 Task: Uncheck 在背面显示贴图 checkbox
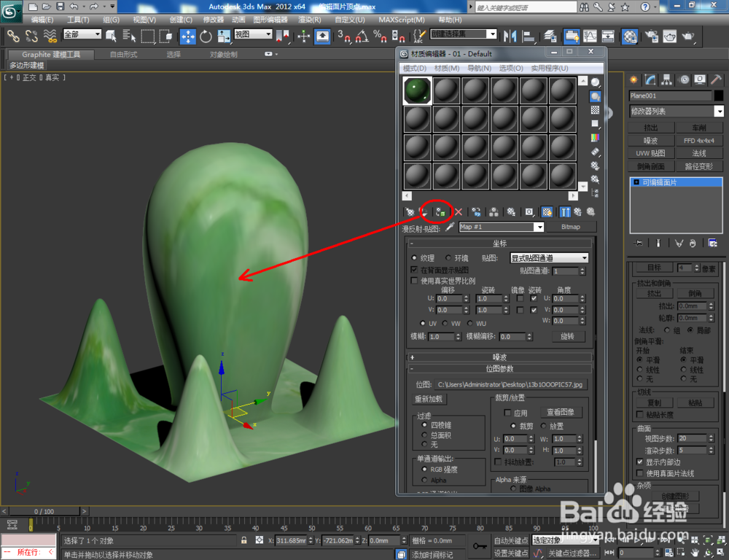pos(414,270)
